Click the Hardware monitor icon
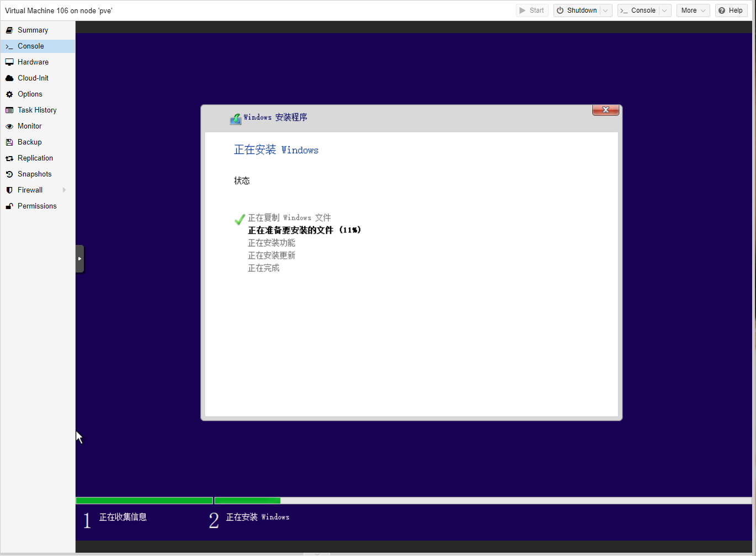This screenshot has height=556, width=756. click(x=9, y=62)
